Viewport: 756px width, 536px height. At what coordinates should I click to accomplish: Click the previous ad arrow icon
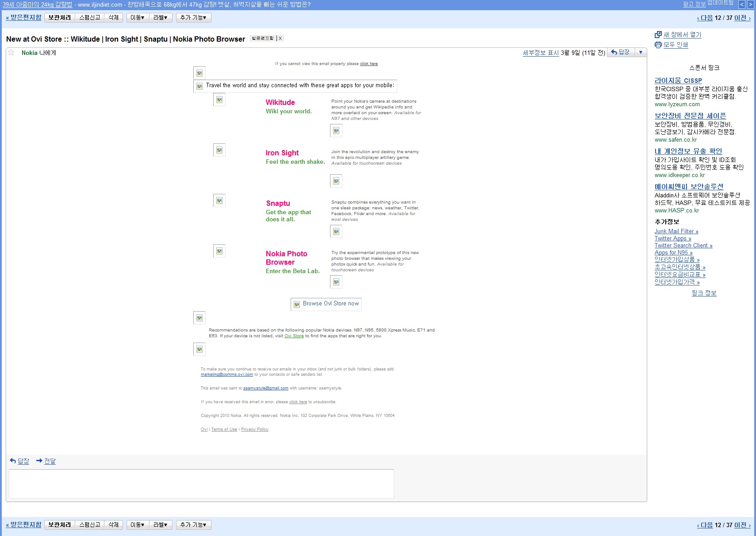tap(742, 4)
